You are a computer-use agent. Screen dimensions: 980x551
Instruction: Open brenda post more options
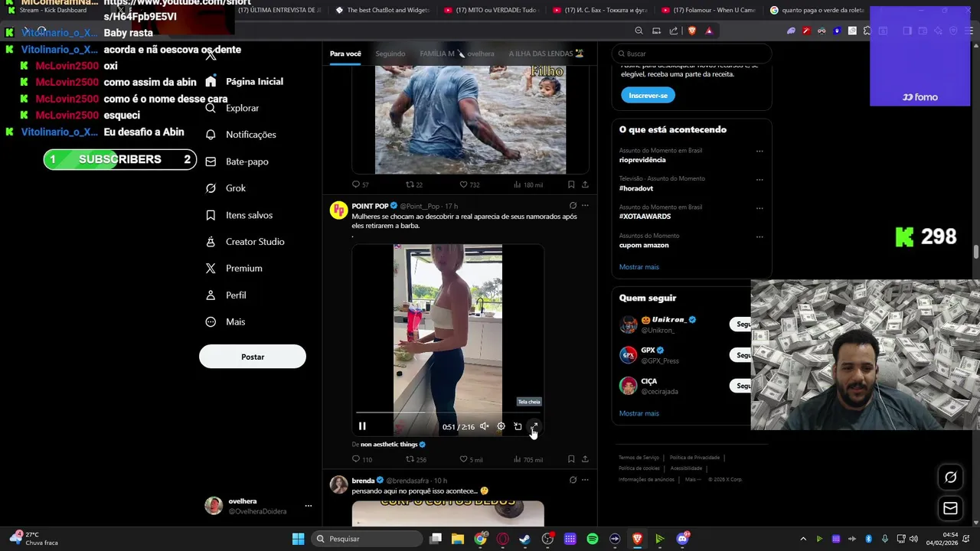pyautogui.click(x=585, y=481)
